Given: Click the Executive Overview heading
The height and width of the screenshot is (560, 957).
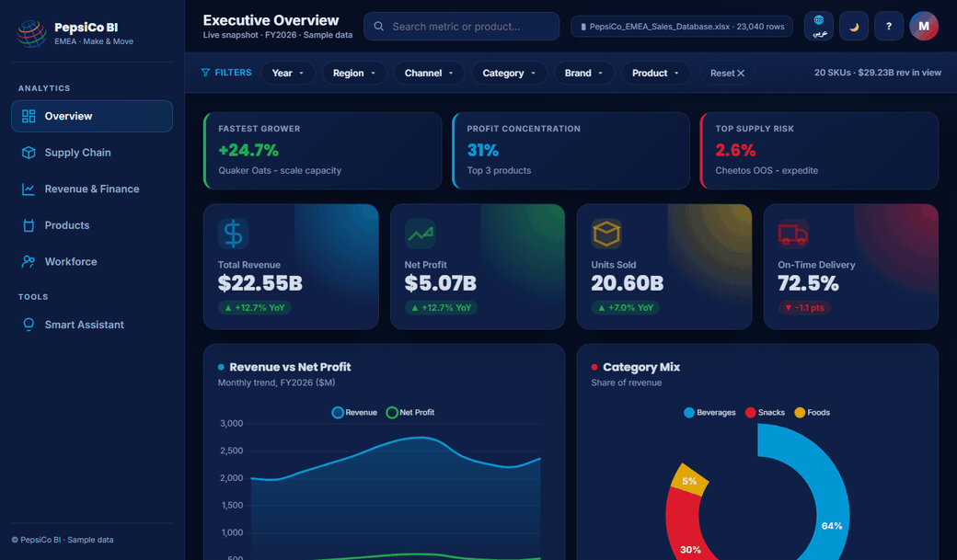Looking at the screenshot, I should (271, 20).
